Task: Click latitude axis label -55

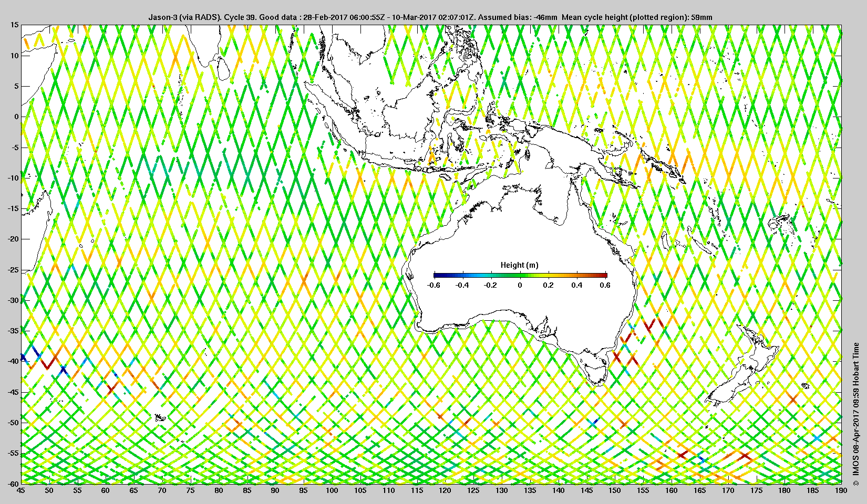Action: [13, 453]
